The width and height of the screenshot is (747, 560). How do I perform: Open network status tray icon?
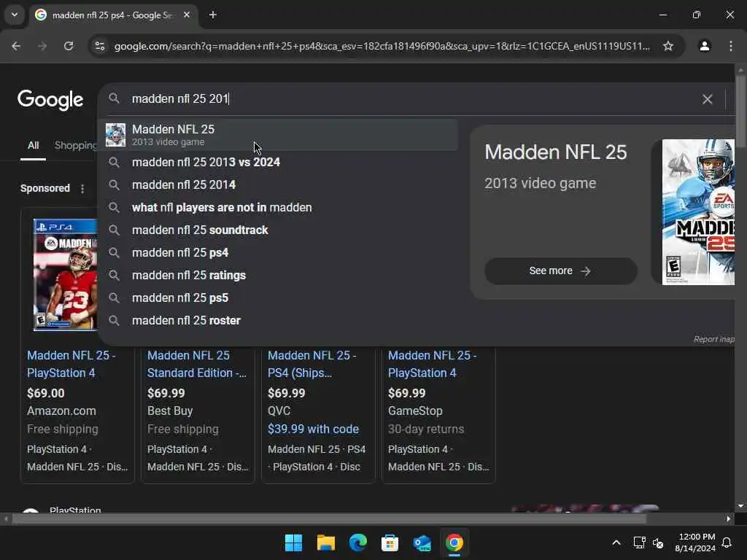point(639,542)
